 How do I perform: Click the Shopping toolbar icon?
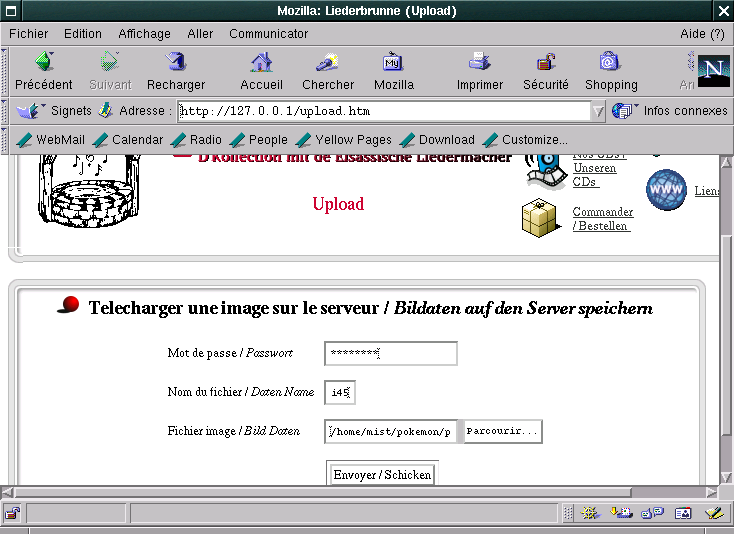[x=610, y=63]
